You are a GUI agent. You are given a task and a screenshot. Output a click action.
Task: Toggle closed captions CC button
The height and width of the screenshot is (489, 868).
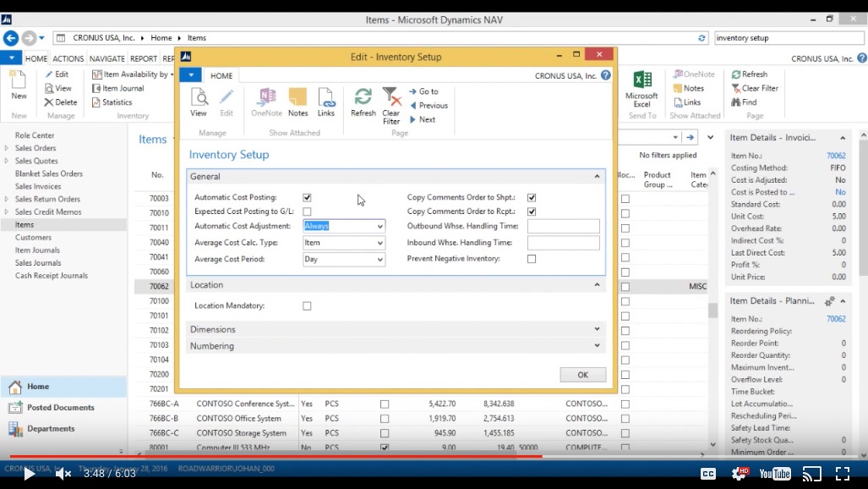click(708, 474)
